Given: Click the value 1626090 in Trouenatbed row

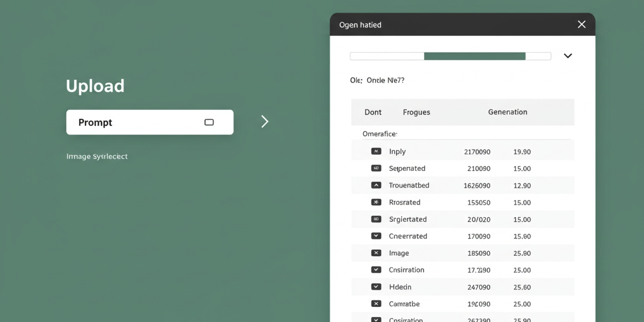Looking at the screenshot, I should pos(477,185).
